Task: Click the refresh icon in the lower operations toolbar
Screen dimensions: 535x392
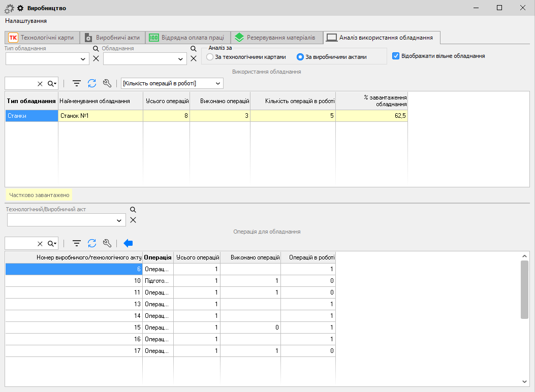Action: (92, 243)
